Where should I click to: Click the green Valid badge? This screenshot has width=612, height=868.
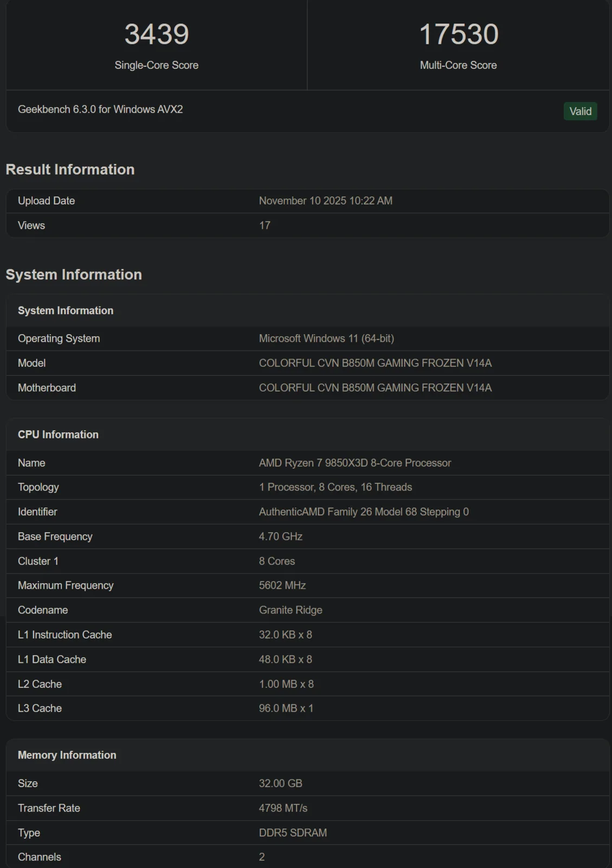click(x=580, y=111)
